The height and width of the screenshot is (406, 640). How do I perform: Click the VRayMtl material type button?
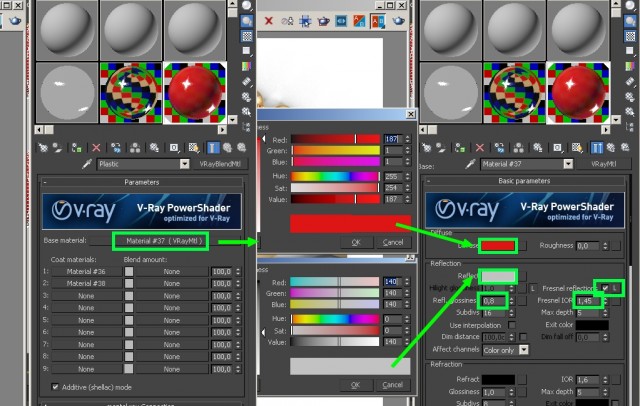coord(603,164)
